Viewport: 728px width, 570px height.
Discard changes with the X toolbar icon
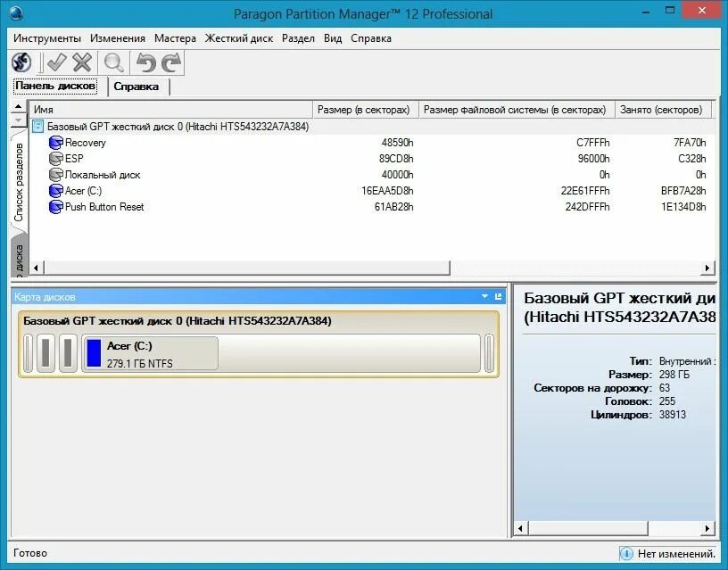pyautogui.click(x=83, y=62)
